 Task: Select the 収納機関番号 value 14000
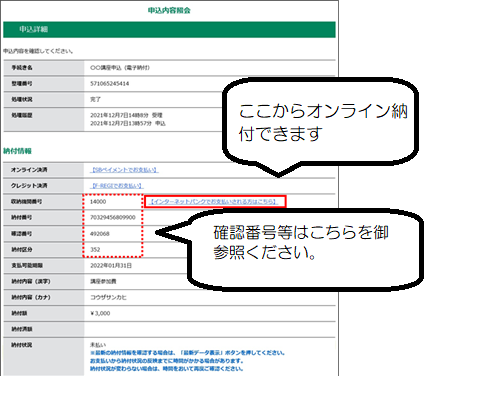pos(98,202)
